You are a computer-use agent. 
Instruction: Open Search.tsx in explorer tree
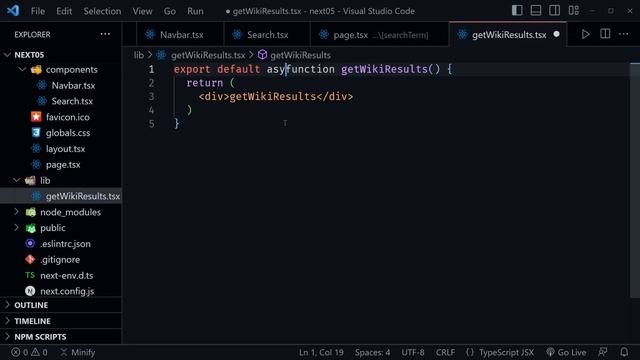click(x=72, y=101)
